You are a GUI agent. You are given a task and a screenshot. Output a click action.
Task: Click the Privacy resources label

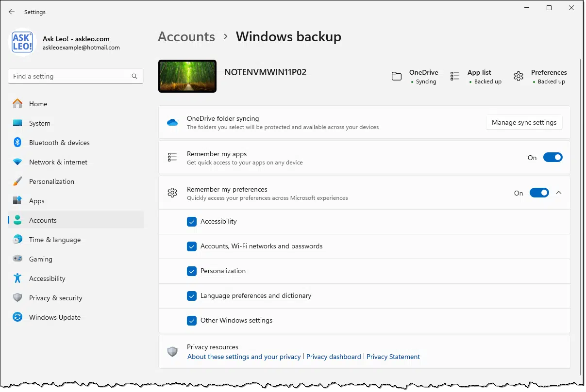213,347
